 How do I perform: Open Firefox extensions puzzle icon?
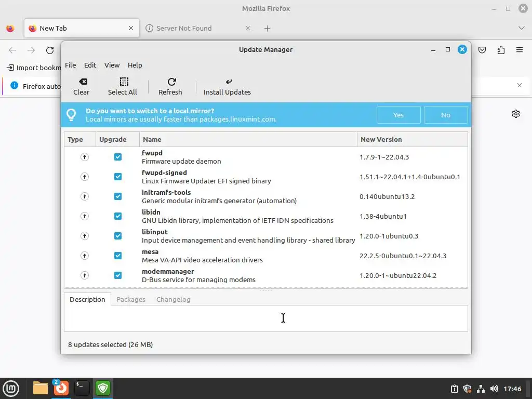coord(501,50)
